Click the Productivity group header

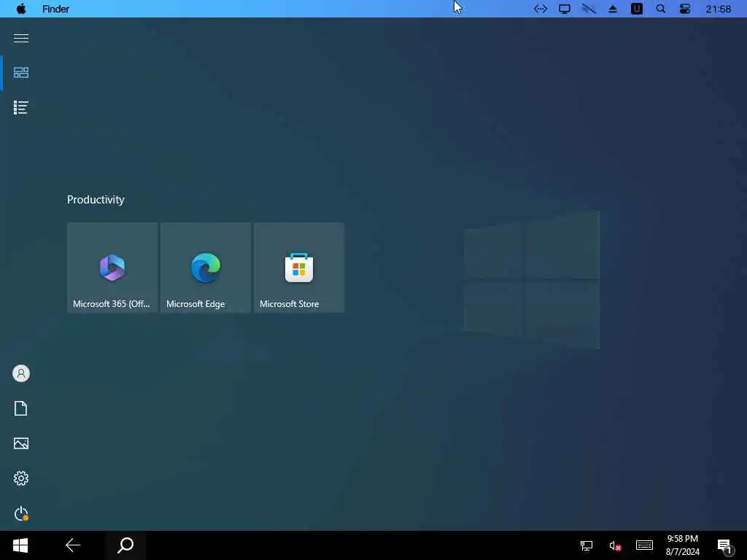tap(96, 200)
